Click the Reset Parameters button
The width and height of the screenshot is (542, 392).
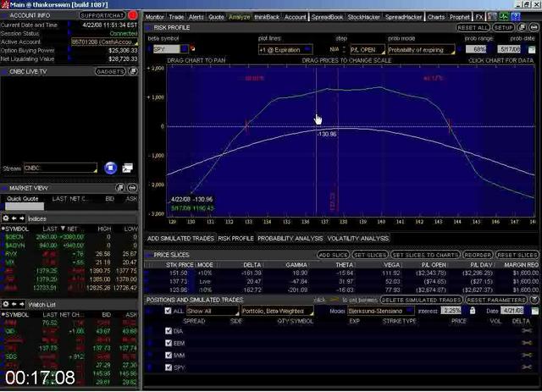[x=496, y=300]
